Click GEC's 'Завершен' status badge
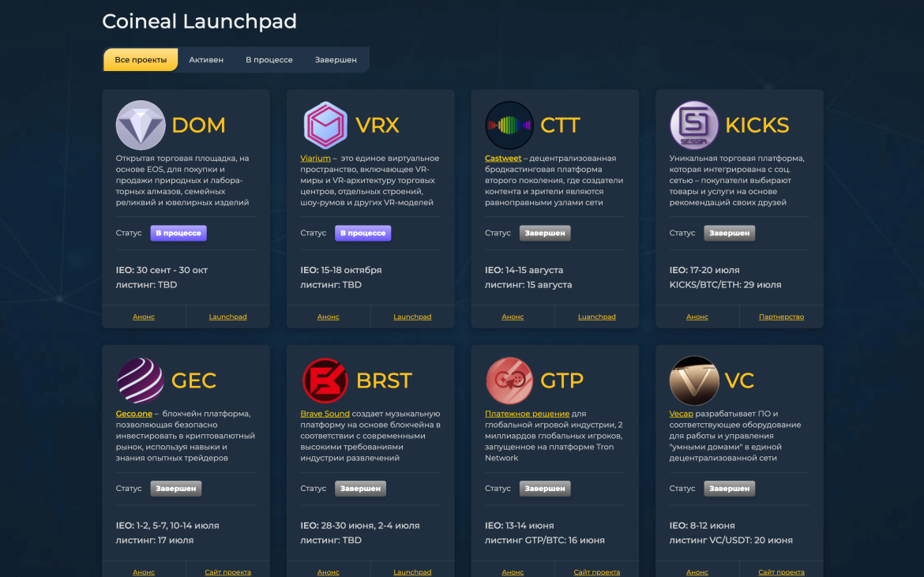Screen dimensions: 924x577 click(175, 489)
